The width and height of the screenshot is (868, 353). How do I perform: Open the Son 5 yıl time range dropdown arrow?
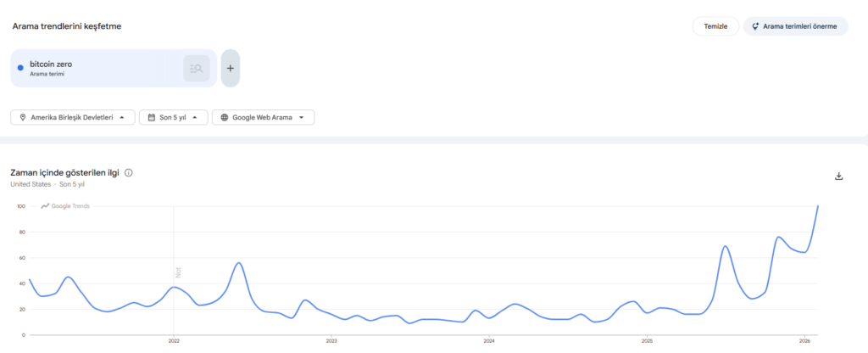[196, 117]
